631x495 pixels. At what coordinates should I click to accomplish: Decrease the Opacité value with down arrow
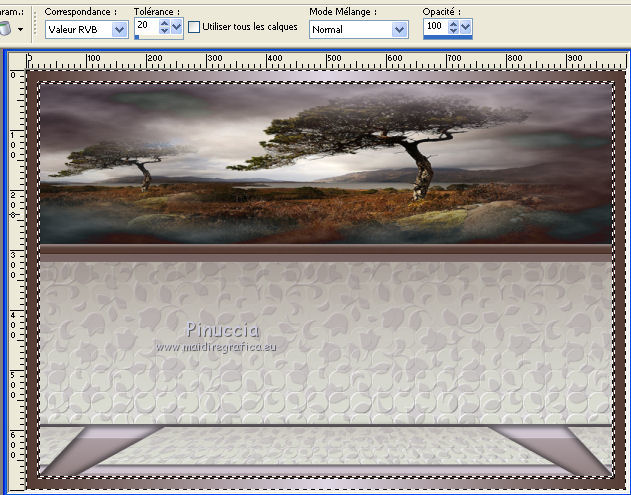point(453,31)
